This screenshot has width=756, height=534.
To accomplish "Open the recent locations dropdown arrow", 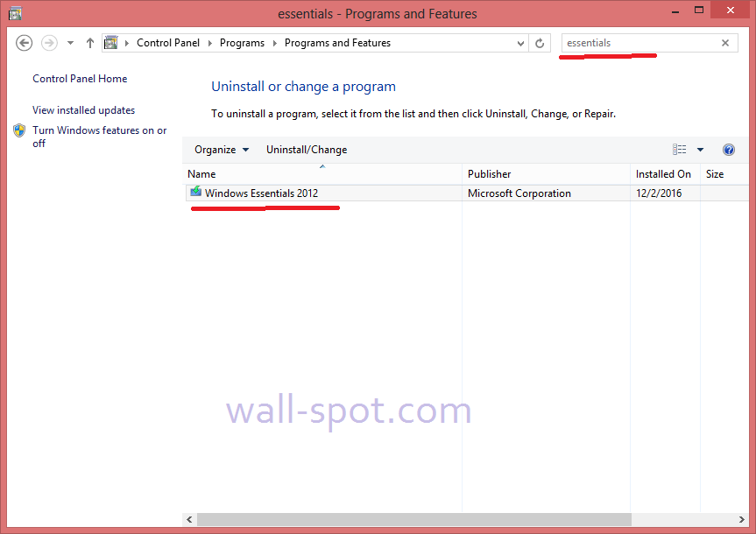I will 70,43.
